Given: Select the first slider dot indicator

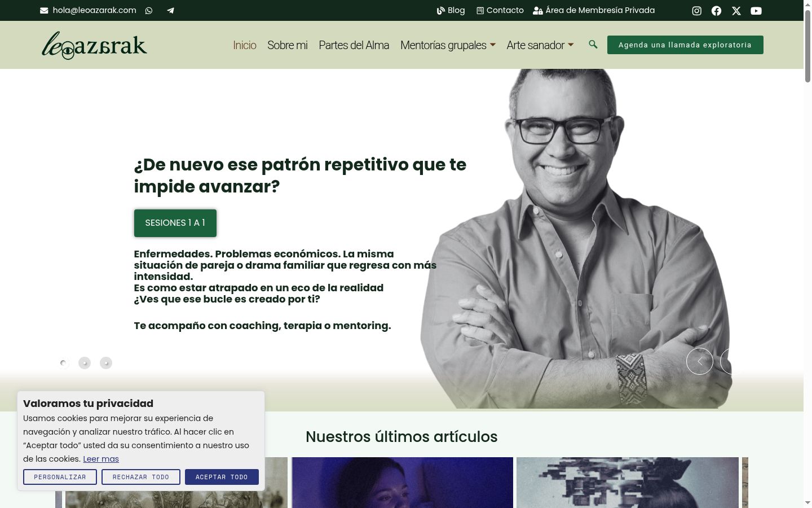Looking at the screenshot, I should (x=64, y=363).
